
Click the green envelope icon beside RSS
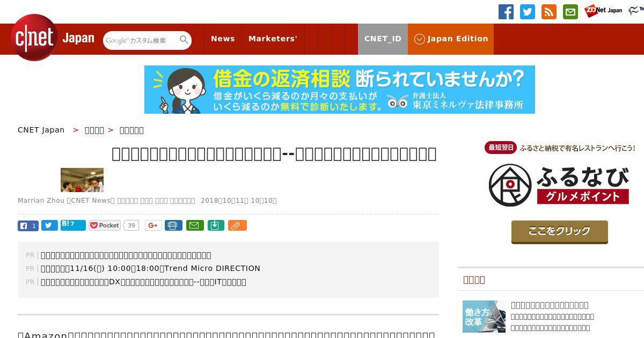tap(570, 12)
